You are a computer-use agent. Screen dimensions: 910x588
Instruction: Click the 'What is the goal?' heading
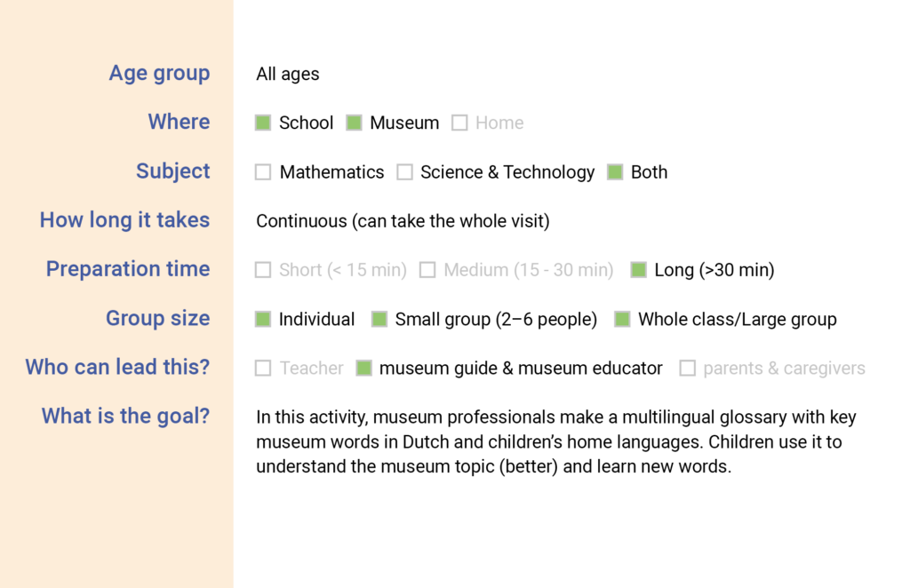125,416
